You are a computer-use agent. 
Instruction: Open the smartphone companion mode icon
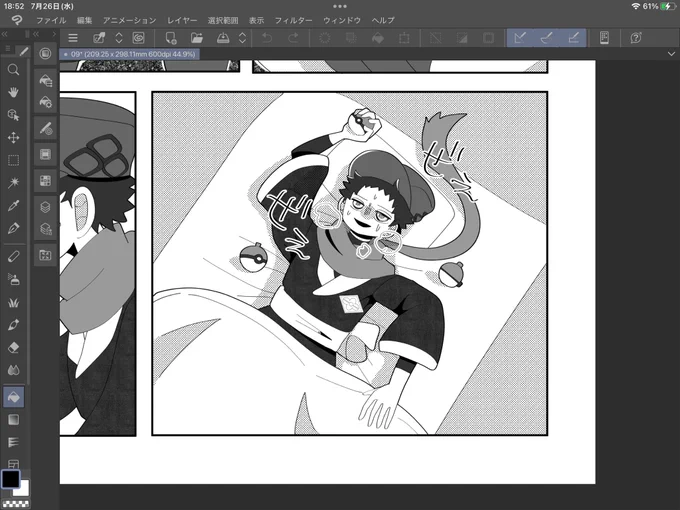[604, 38]
